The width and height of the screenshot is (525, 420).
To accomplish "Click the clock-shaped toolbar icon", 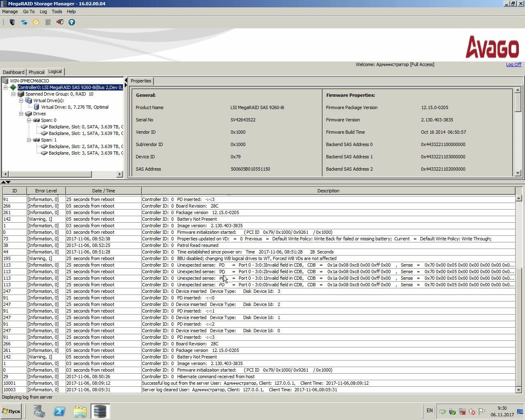I will point(36,22).
